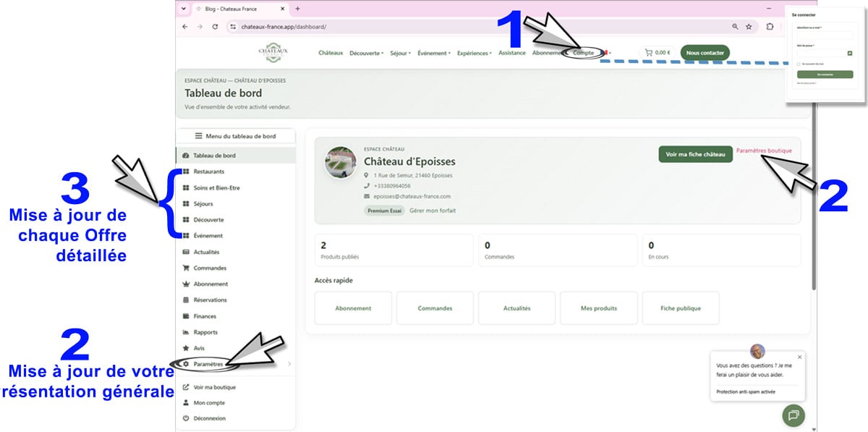This screenshot has width=868, height=432.
Task: Click the Identifiant ou e-mail field
Action: point(825,34)
